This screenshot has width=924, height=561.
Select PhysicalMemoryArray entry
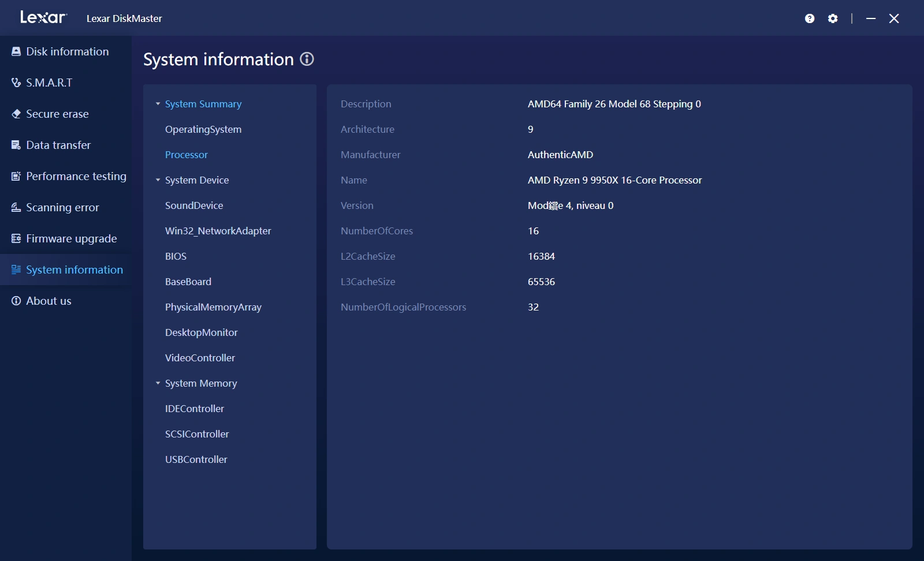213,307
